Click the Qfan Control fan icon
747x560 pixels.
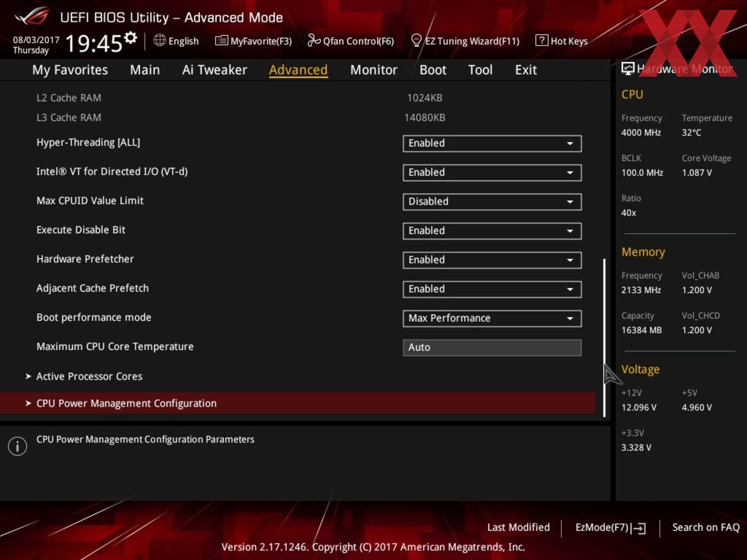tap(314, 40)
